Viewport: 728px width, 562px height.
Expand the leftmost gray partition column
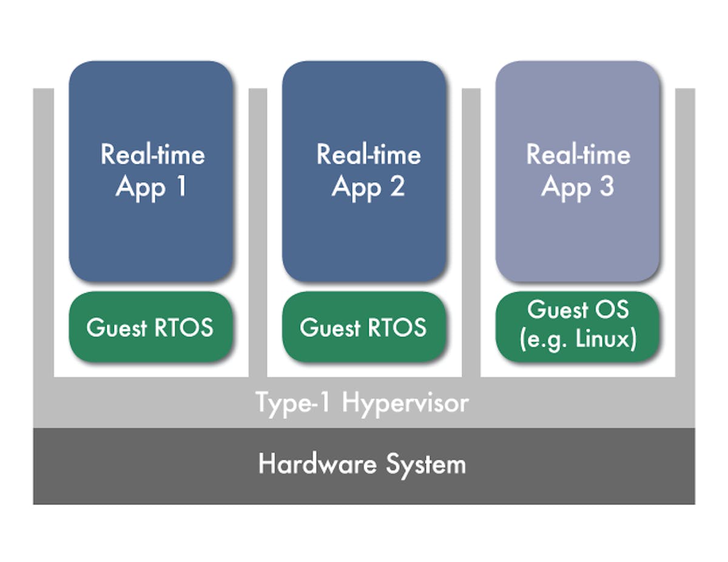(44, 230)
